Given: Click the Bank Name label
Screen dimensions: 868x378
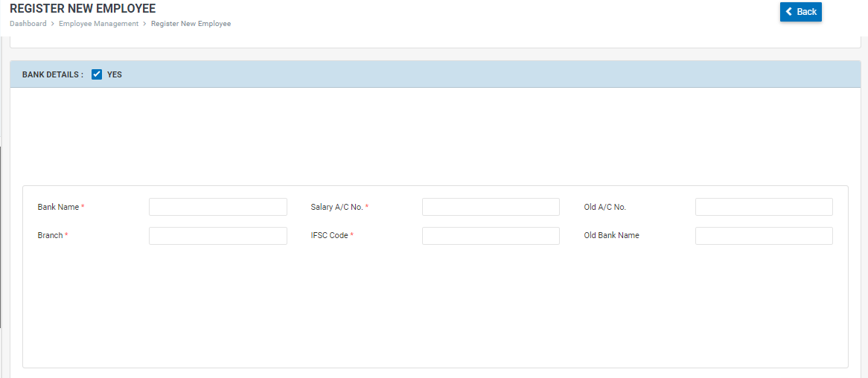Looking at the screenshot, I should tap(58, 207).
